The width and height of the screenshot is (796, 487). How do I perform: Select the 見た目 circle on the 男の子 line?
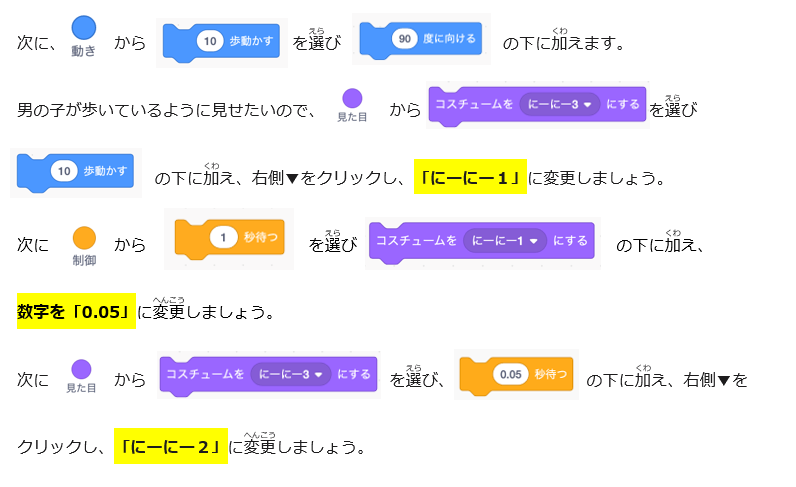click(352, 98)
